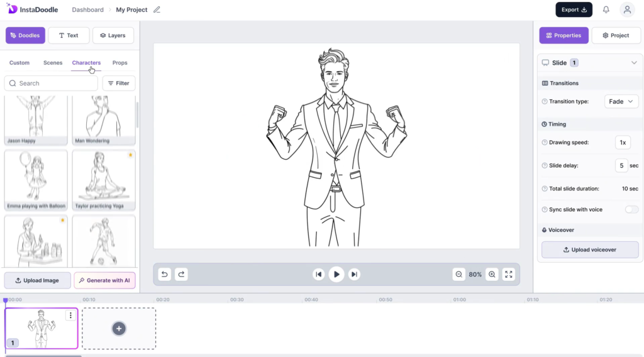Image resolution: width=644 pixels, height=357 pixels.
Task: Open user account profile icon
Action: pos(627,9)
